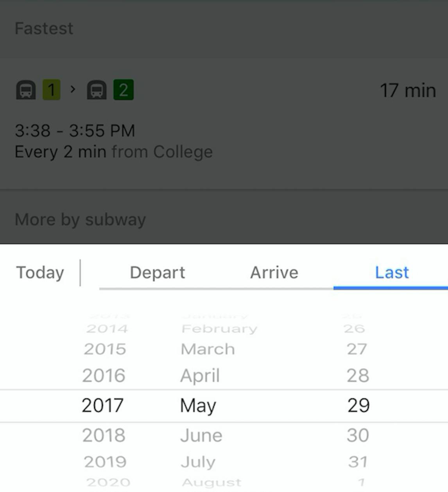Select year 2018 in picker

(x=104, y=435)
